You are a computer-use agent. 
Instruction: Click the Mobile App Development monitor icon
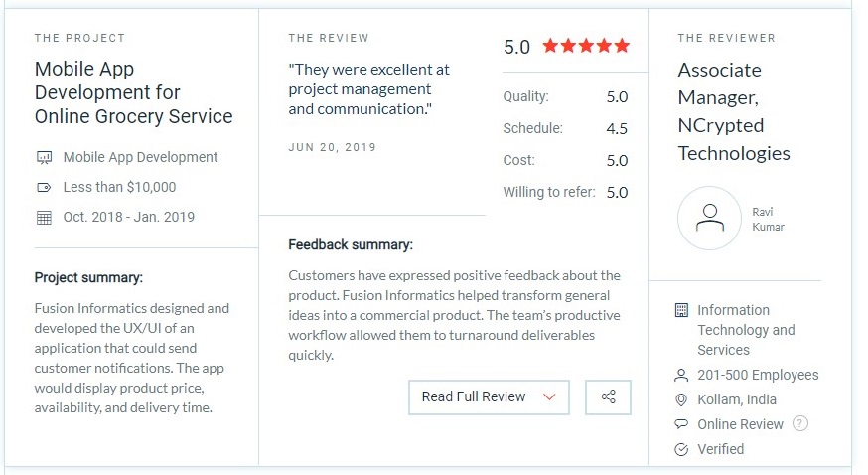pyautogui.click(x=44, y=157)
